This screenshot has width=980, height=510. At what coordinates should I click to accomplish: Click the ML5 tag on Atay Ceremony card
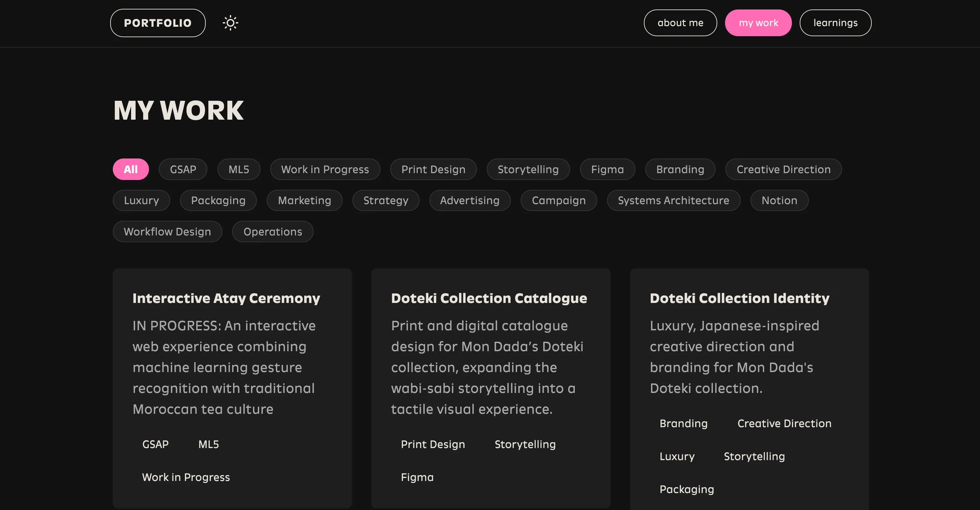coord(208,444)
